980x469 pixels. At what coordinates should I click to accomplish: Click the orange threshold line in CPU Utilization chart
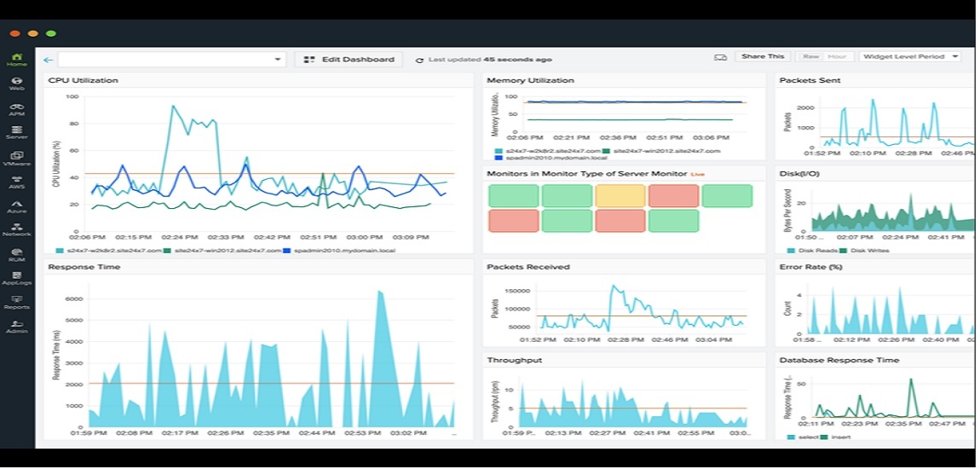coord(268,173)
